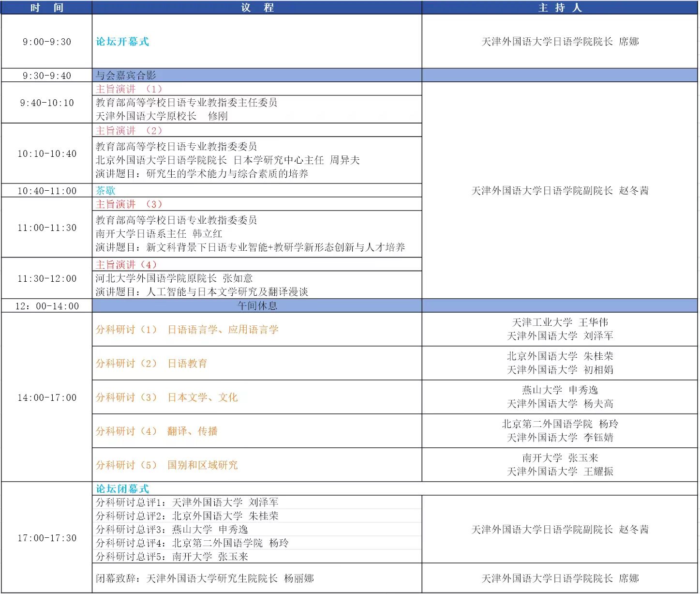Click 分科研讨（2）日语教育 session
This screenshot has width=700, height=594.
click(151, 364)
